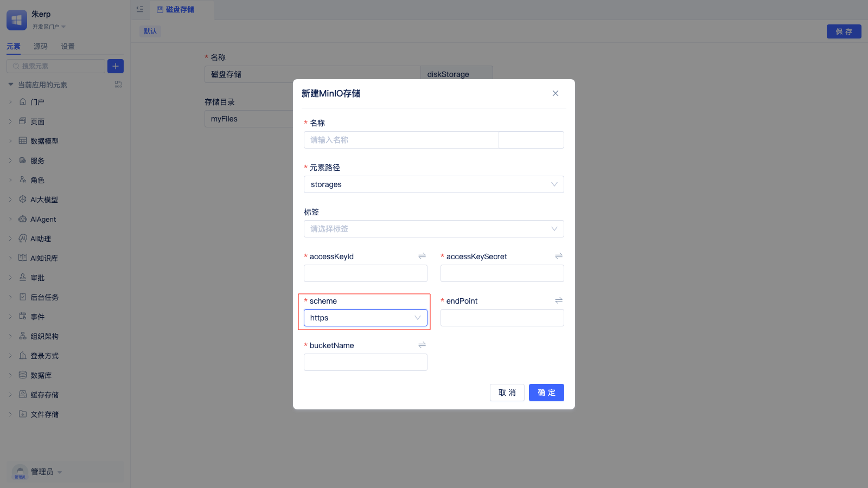Open the 元素路径 storages dropdown
The image size is (868, 488).
click(x=434, y=184)
